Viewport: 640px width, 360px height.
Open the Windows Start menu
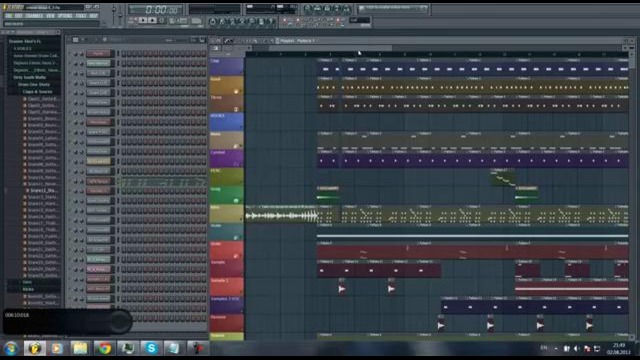11,348
